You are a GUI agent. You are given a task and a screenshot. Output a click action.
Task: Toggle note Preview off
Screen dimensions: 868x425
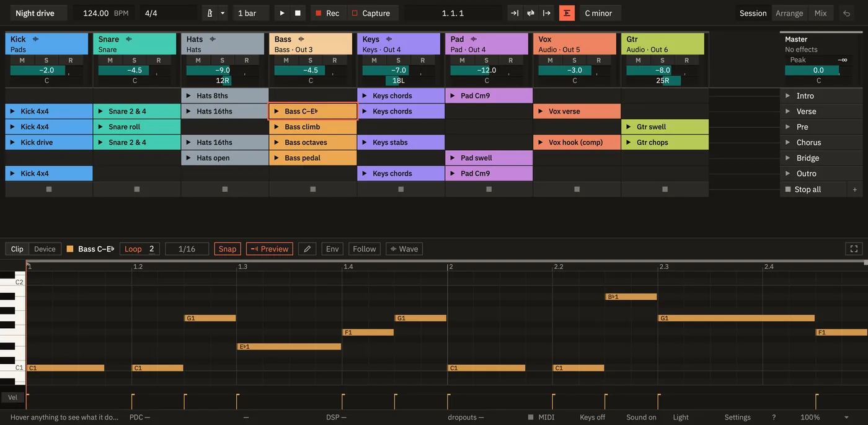point(270,249)
